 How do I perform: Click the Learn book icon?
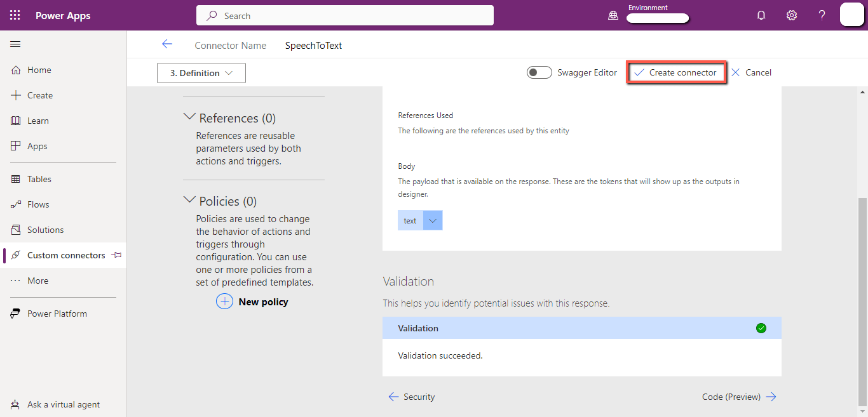16,121
